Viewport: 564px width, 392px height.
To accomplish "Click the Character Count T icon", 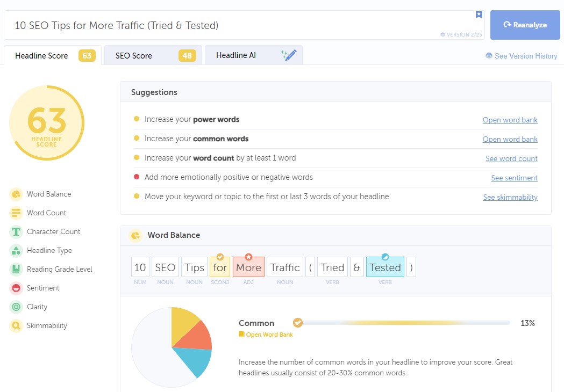I will coord(16,232).
